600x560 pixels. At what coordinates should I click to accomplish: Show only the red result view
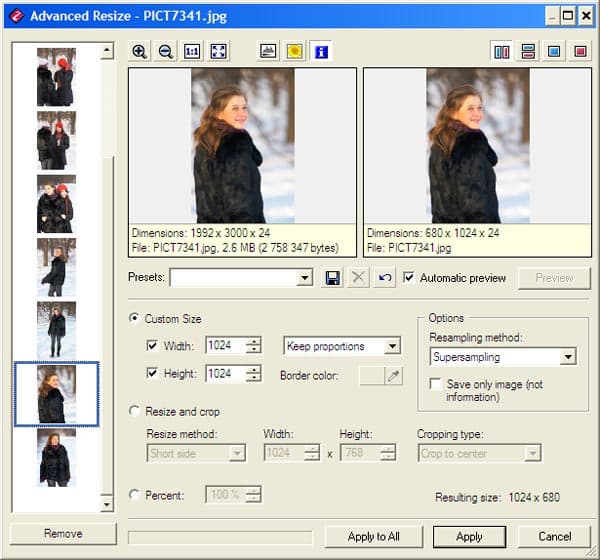[580, 51]
